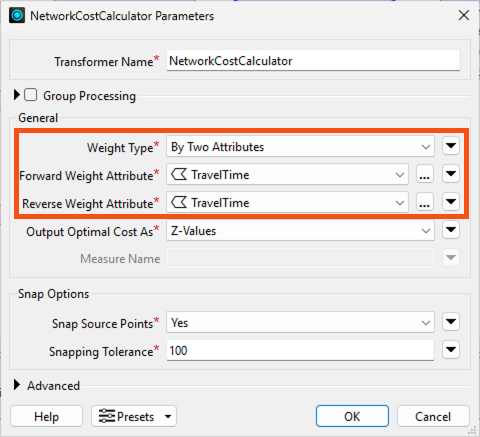
Task: Expand the Group Processing section
Action: pyautogui.click(x=17, y=95)
